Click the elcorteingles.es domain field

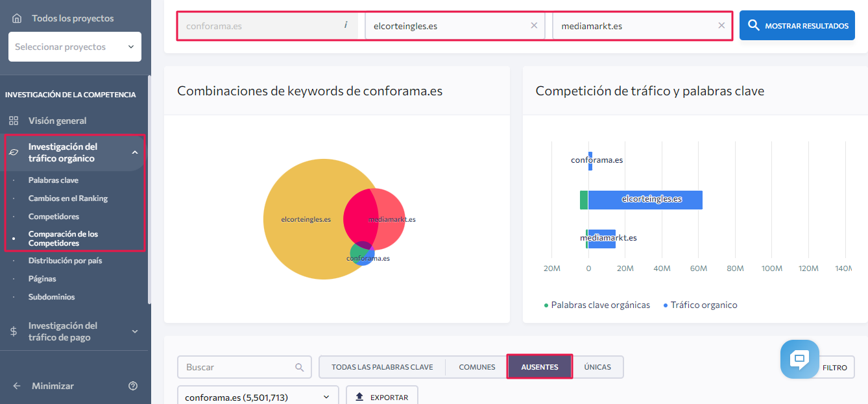click(x=455, y=26)
